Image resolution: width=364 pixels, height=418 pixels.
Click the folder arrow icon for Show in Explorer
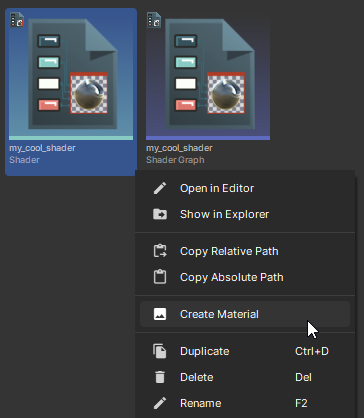160,214
